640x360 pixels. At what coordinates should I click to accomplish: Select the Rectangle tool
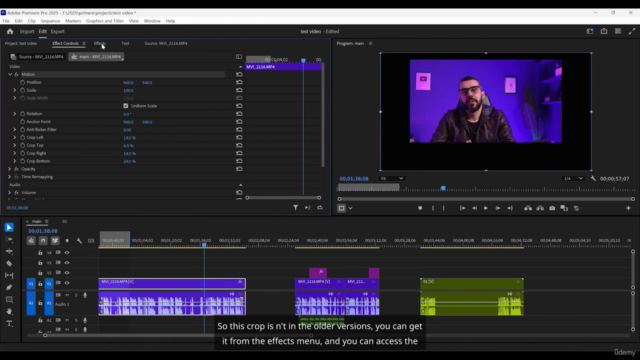9,300
